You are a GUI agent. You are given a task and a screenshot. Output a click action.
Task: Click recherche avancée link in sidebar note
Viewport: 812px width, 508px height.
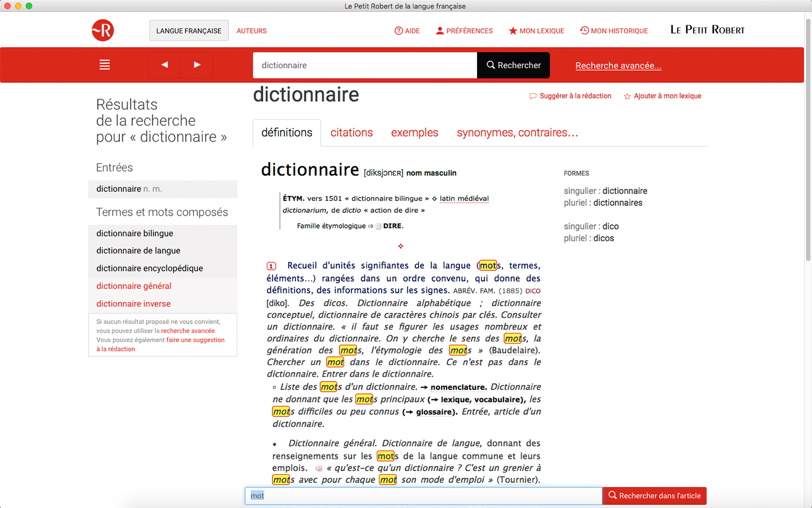point(188,331)
